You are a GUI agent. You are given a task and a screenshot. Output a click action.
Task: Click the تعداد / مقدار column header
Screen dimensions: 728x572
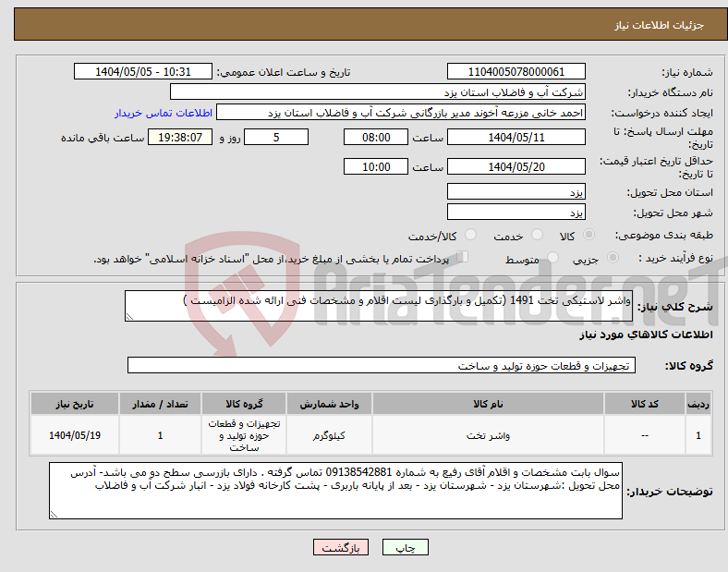(x=160, y=404)
